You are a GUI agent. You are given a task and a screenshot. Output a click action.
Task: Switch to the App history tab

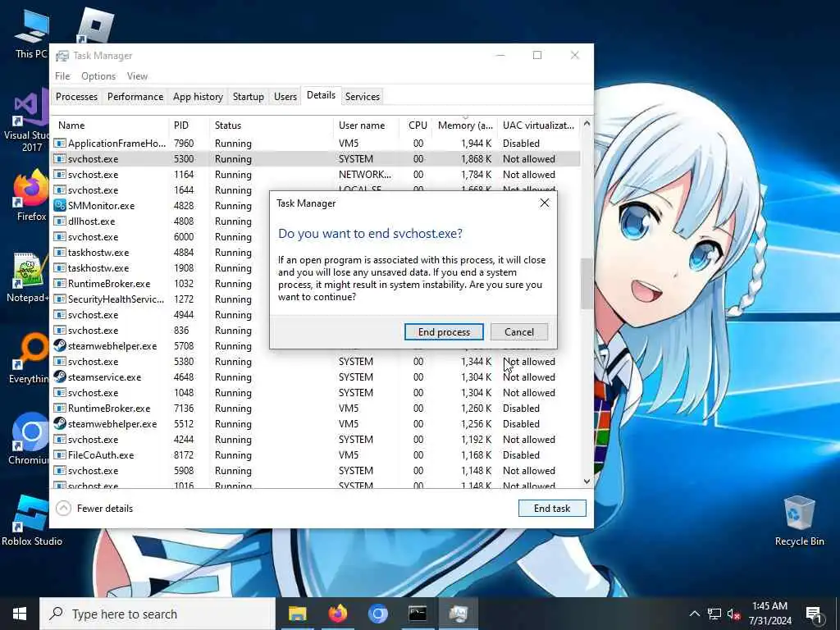click(198, 97)
